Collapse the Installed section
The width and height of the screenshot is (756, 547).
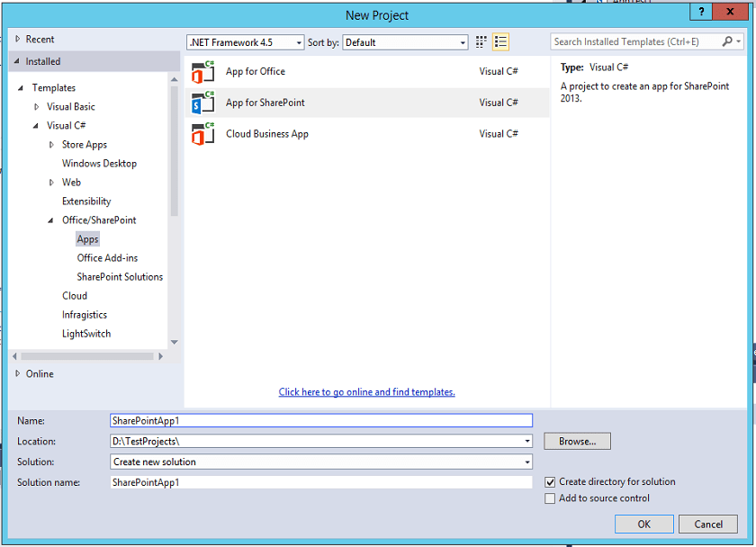tap(17, 61)
